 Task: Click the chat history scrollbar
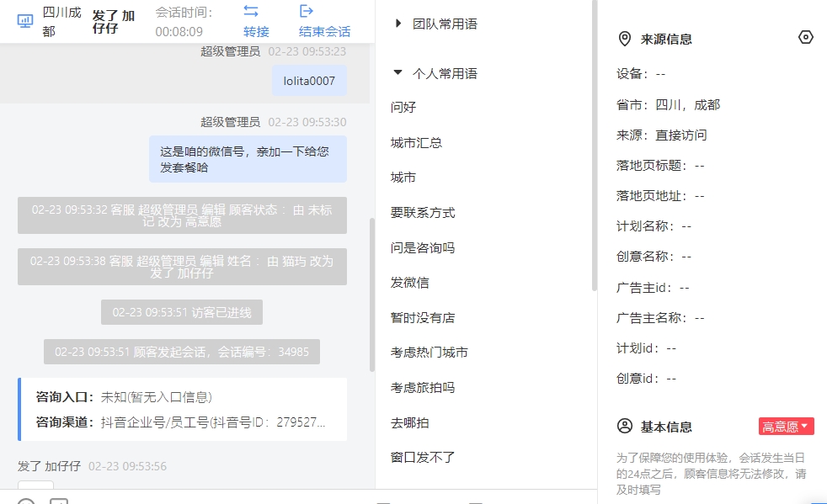(372, 295)
